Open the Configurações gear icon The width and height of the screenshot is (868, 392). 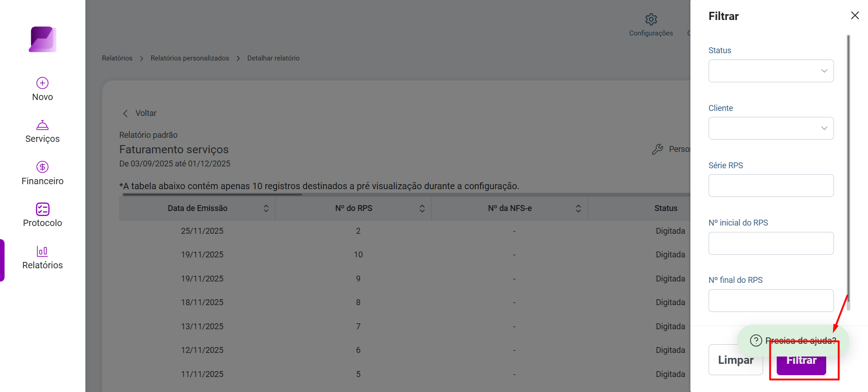click(651, 19)
